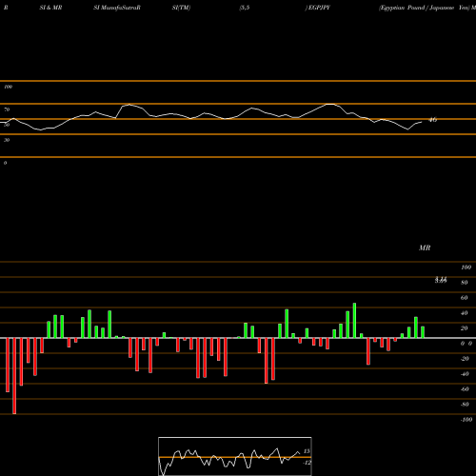The width and height of the screenshot is (476, 476).
Task: Click the '-40' label on MR axis
Action: tap(465, 374)
